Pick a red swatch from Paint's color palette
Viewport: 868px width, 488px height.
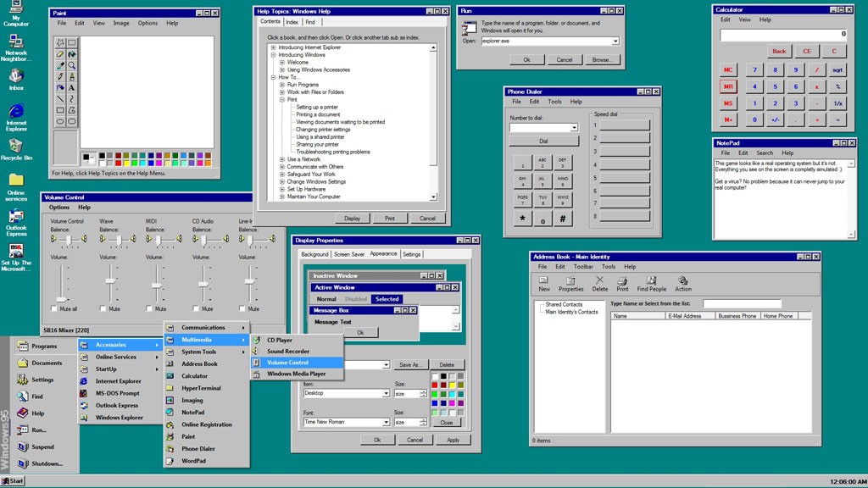[x=118, y=161]
